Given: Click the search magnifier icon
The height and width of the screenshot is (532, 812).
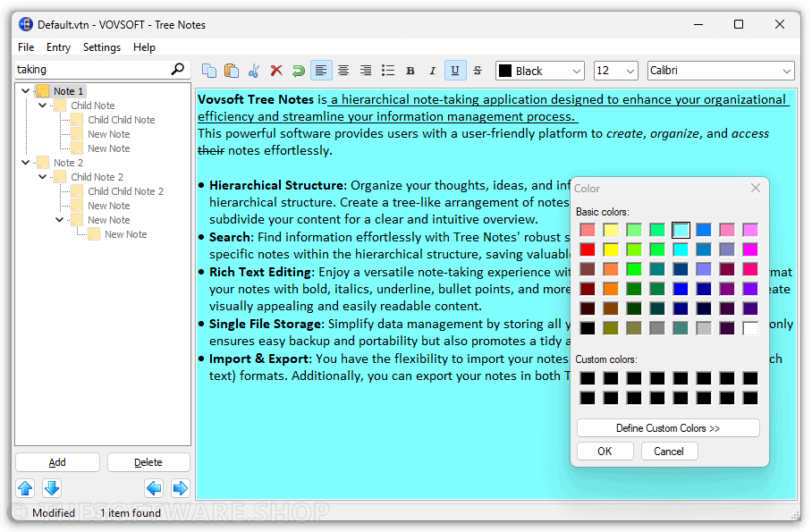Looking at the screenshot, I should pos(178,69).
